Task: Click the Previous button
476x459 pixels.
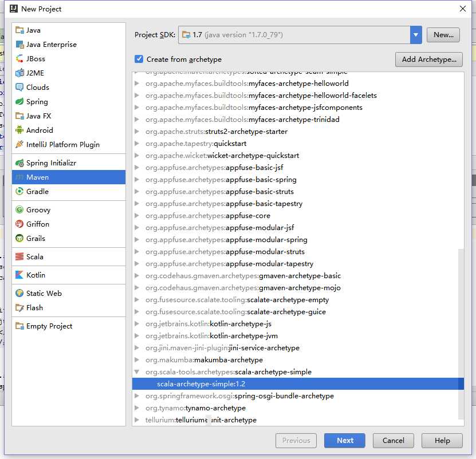Action: (296, 441)
